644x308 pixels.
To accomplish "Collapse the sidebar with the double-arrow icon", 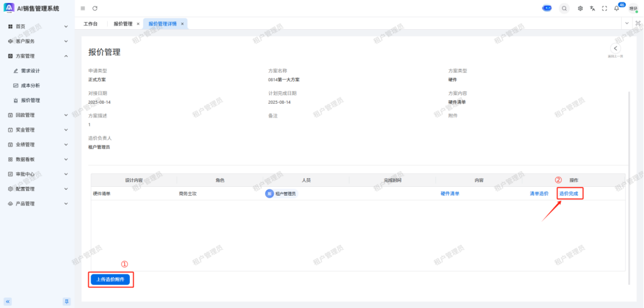I will coord(8,301).
